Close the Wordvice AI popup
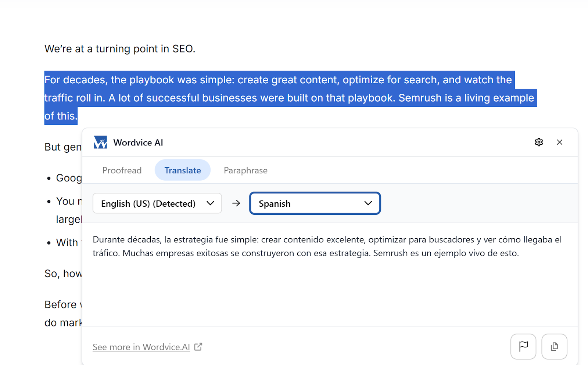The image size is (588, 365). pos(560,142)
